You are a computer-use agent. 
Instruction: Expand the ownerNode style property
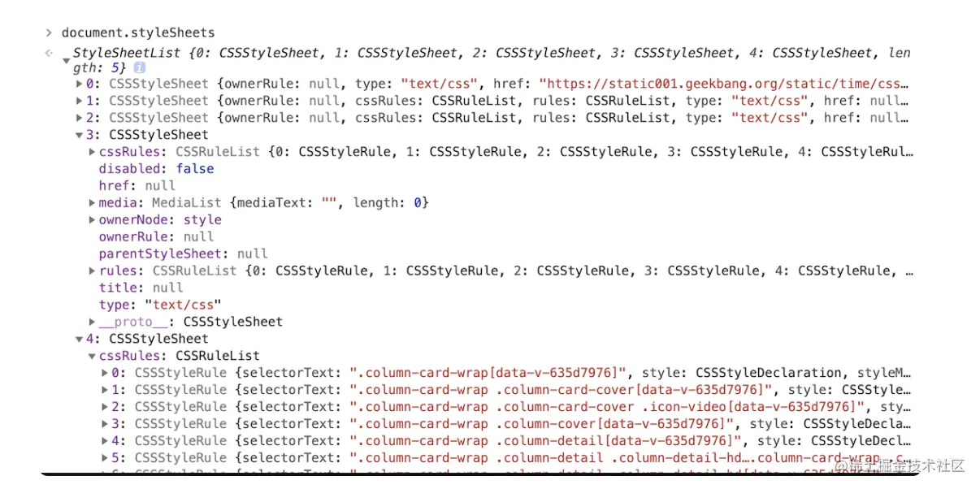92,219
